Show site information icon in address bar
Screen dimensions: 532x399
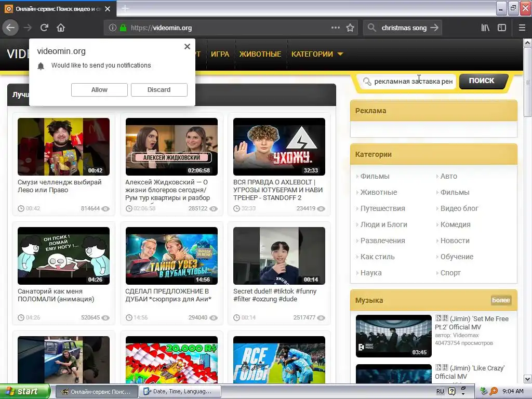point(113,28)
